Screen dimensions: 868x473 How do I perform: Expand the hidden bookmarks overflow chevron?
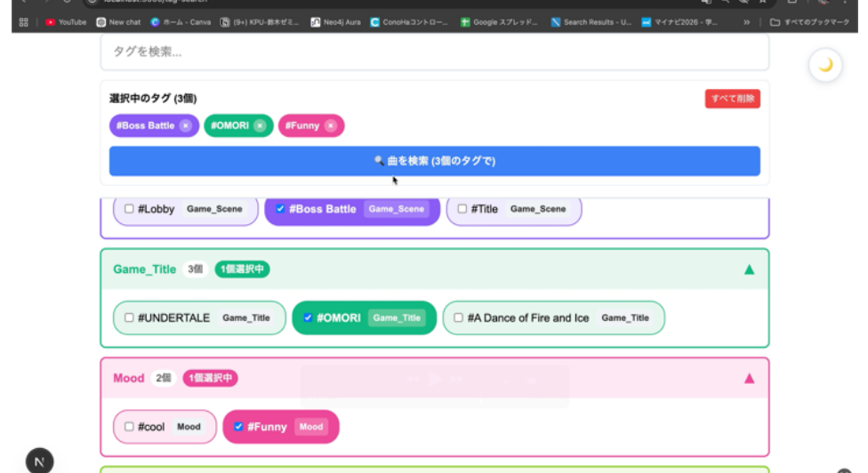click(x=746, y=22)
